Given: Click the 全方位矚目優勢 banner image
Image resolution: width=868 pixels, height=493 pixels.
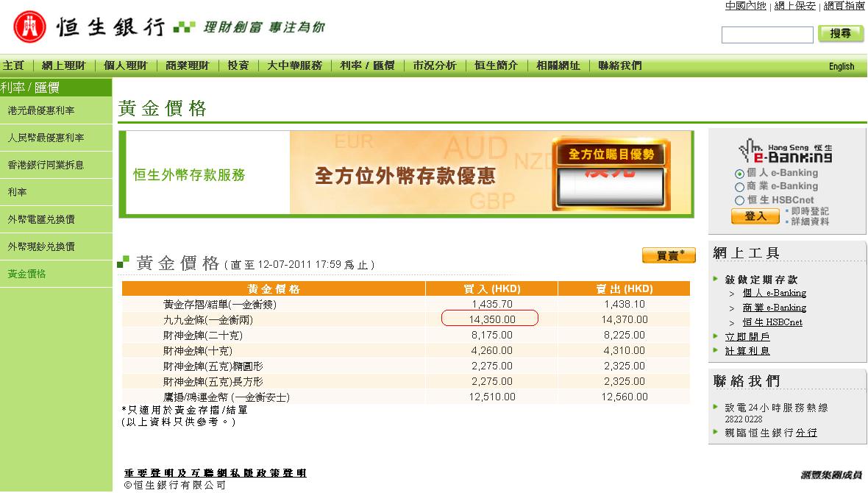Looking at the screenshot, I should coord(611,173).
